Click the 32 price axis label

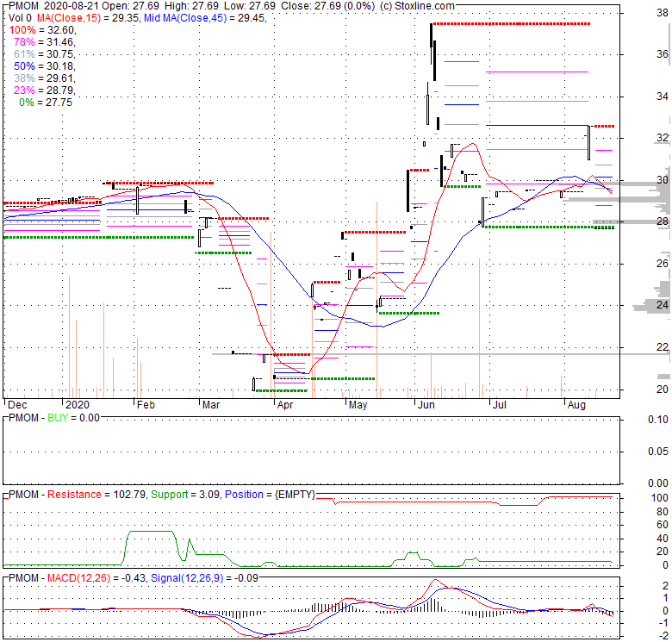[663, 138]
